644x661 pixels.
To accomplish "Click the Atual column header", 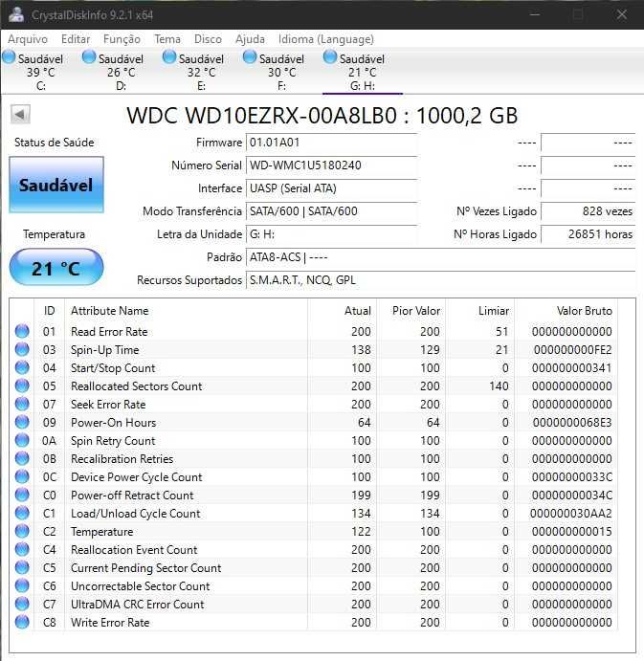I will [x=343, y=311].
